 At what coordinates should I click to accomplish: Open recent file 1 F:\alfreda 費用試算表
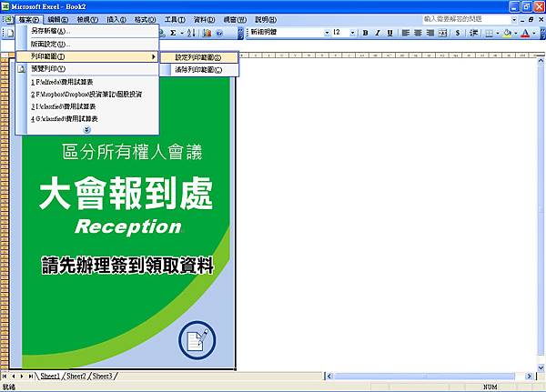pos(87,82)
